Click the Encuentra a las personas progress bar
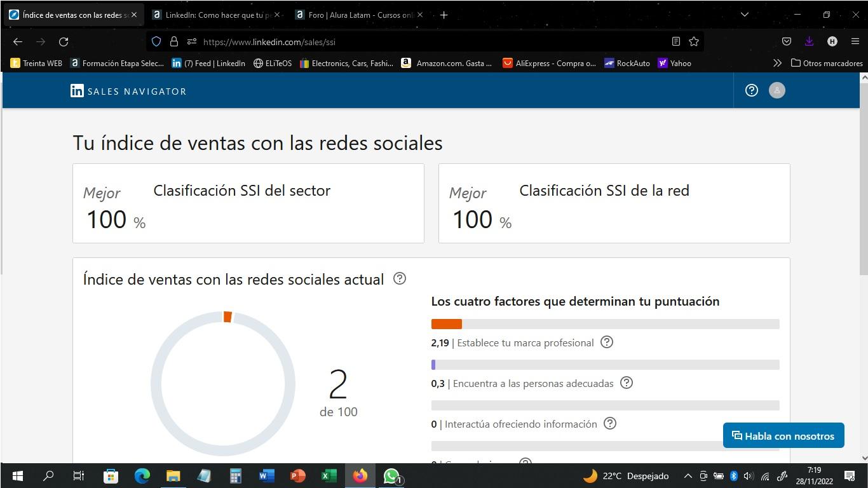 605,365
